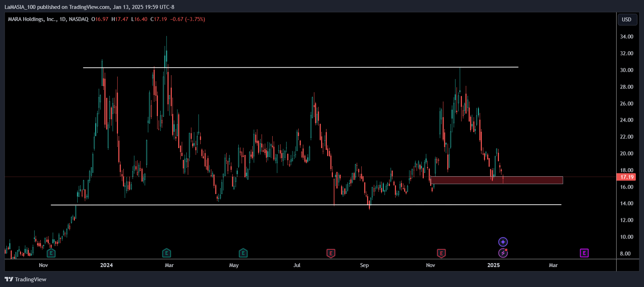Open the USD currency selector

click(627, 20)
